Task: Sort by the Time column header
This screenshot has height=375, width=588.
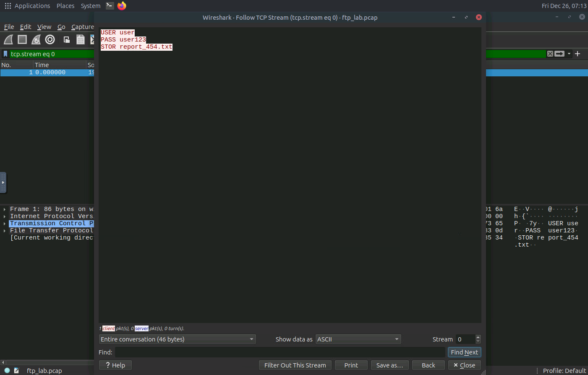Action: pos(60,65)
